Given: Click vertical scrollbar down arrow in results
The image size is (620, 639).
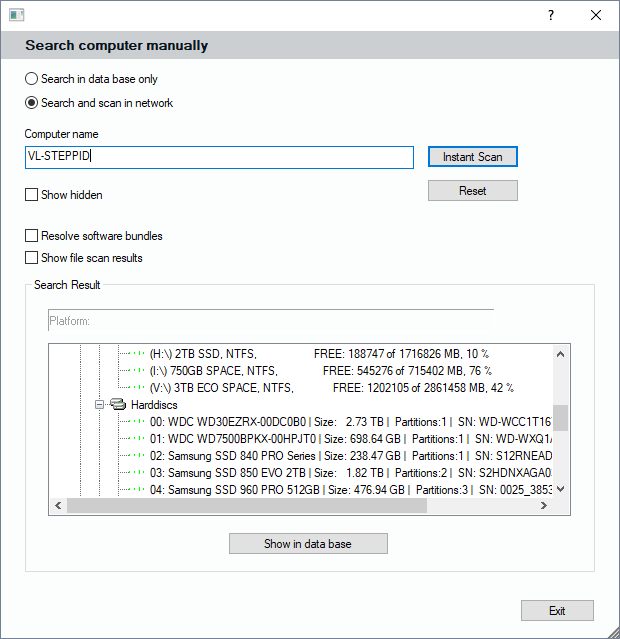Looking at the screenshot, I should [x=561, y=489].
